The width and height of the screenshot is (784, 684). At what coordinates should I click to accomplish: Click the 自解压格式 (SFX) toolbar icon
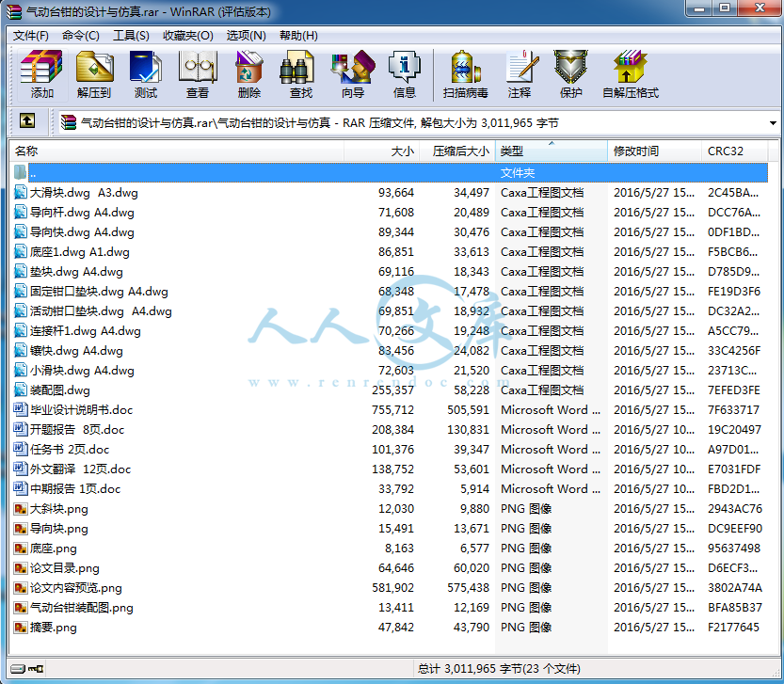[x=630, y=74]
